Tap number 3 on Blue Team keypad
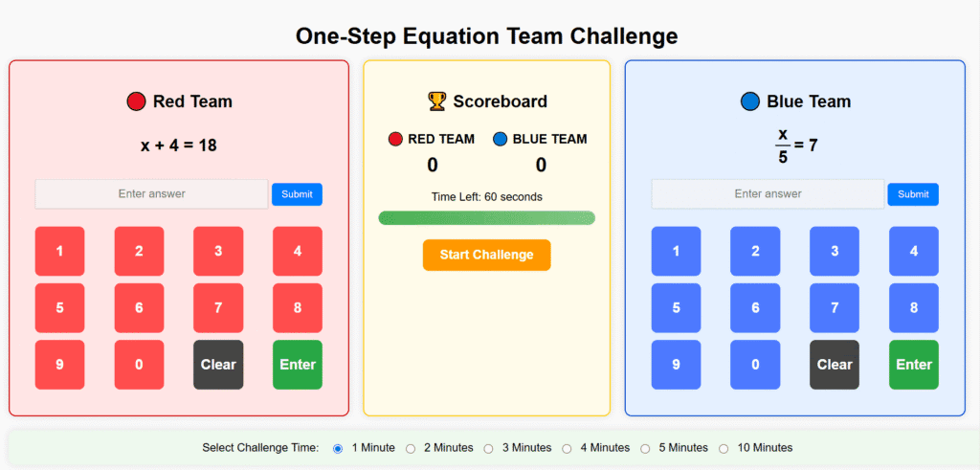Image resolution: width=980 pixels, height=470 pixels. pyautogui.click(x=835, y=252)
